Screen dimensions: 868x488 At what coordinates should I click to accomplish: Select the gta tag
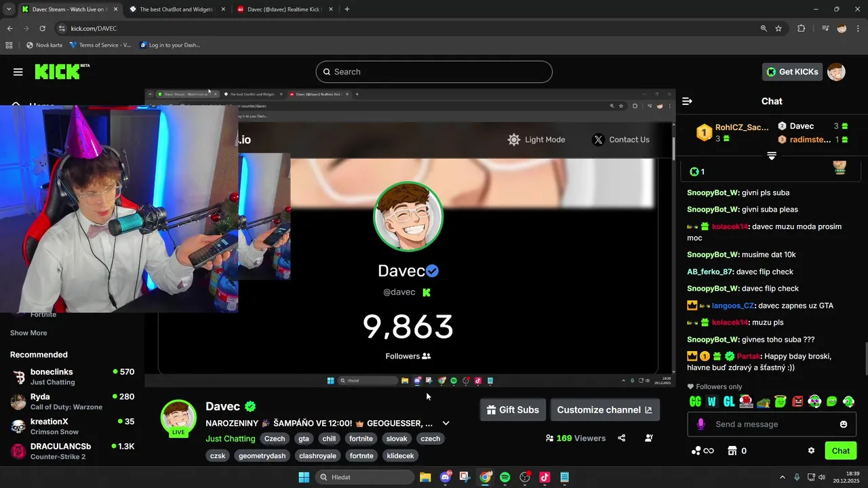pyautogui.click(x=304, y=439)
